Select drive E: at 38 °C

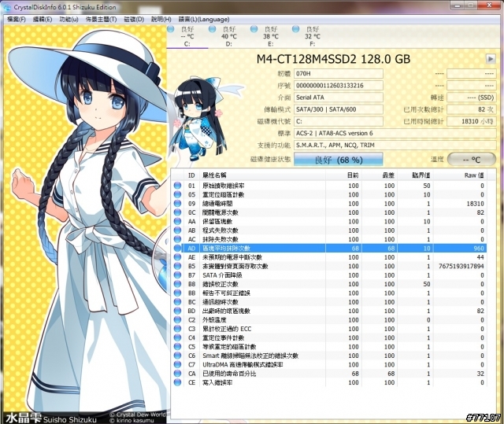[x=270, y=36]
